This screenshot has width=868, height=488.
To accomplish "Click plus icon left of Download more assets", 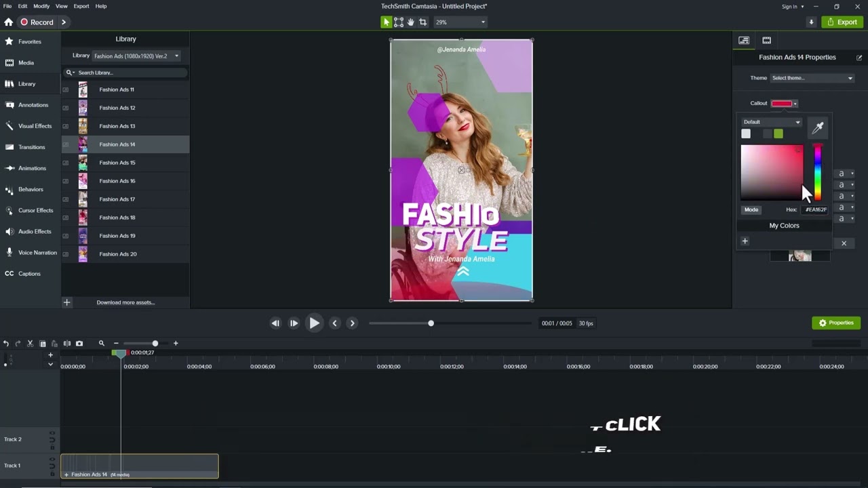I will pyautogui.click(x=66, y=303).
